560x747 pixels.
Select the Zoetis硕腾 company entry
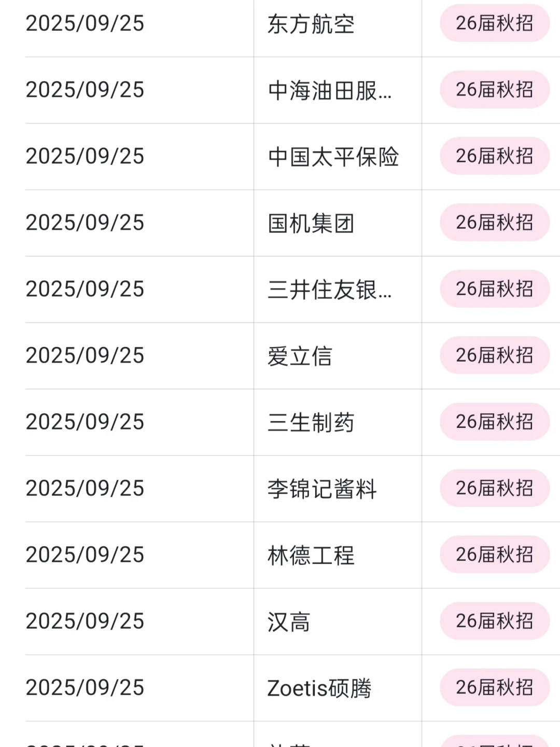(319, 688)
